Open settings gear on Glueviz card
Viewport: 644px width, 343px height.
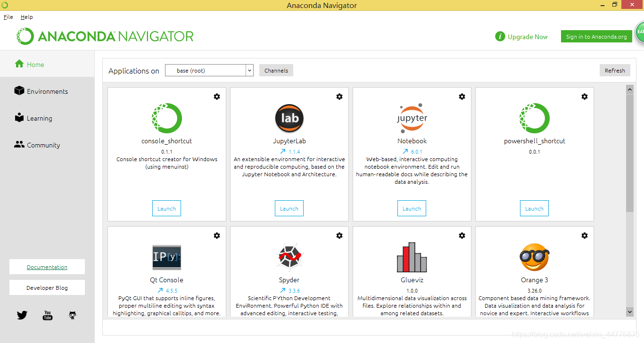462,236
